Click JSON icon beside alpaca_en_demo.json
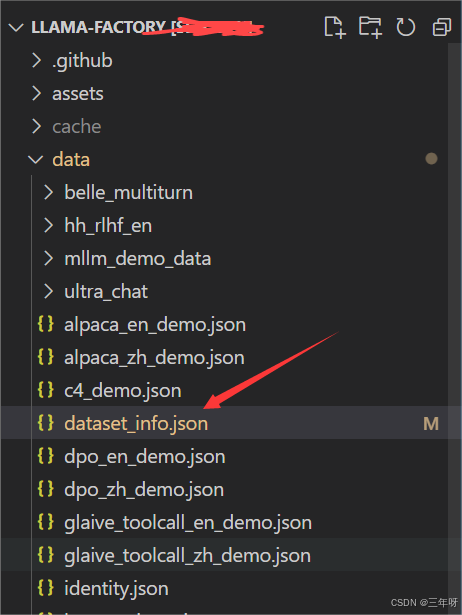The height and width of the screenshot is (615, 462). point(45,324)
